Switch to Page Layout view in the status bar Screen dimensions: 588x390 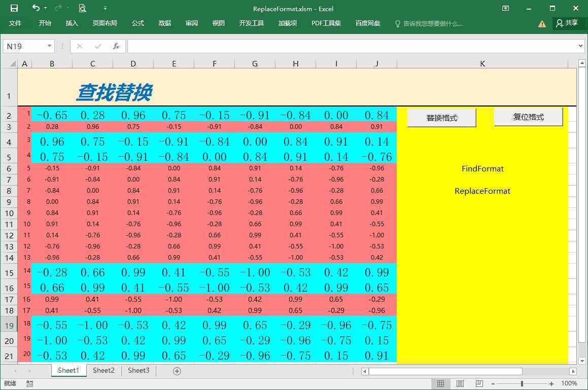460,383
